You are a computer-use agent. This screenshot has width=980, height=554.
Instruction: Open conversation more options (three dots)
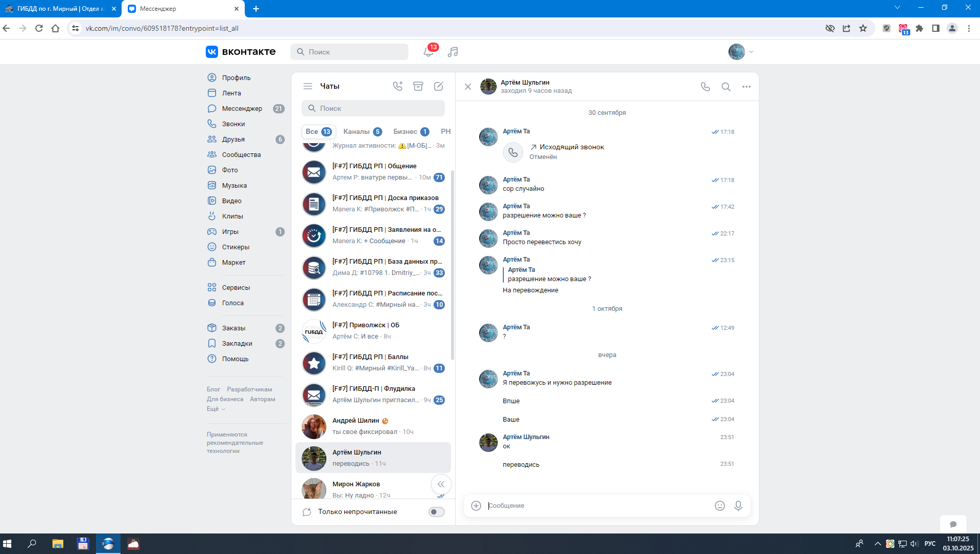pos(747,87)
